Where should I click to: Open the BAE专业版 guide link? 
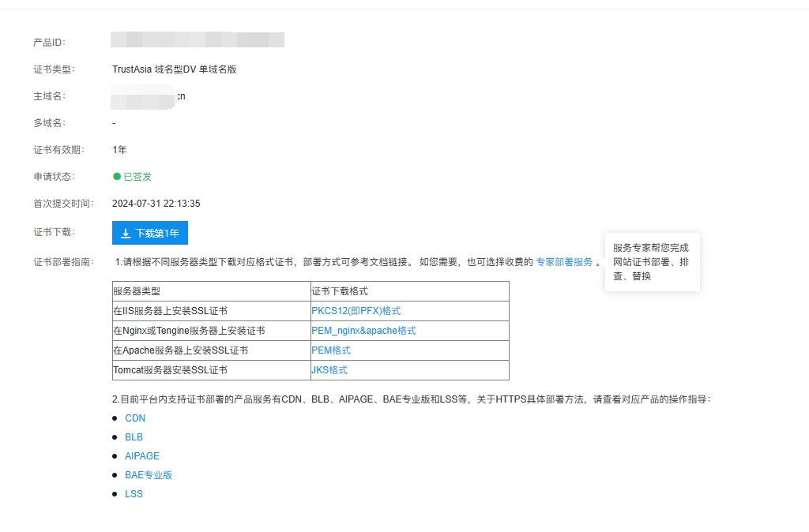click(x=149, y=475)
